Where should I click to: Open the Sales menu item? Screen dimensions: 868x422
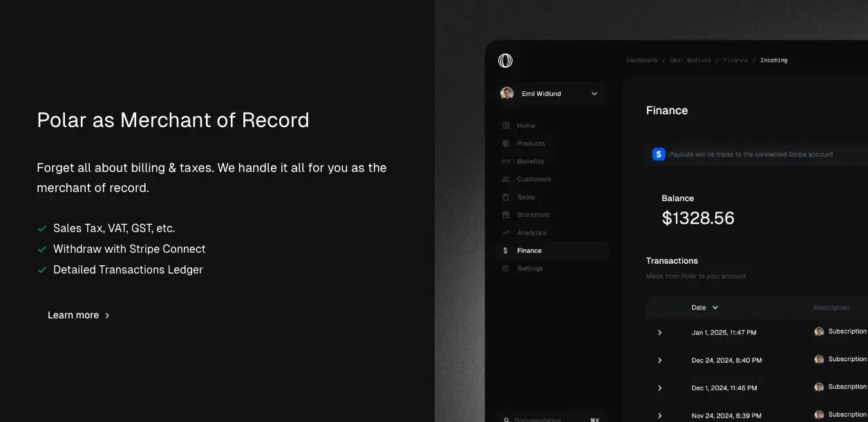525,198
